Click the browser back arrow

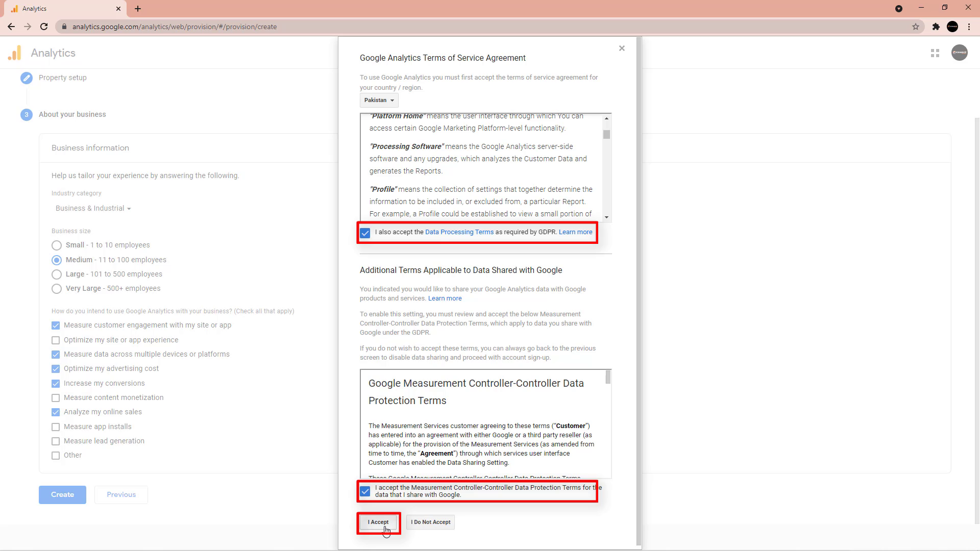click(x=11, y=27)
